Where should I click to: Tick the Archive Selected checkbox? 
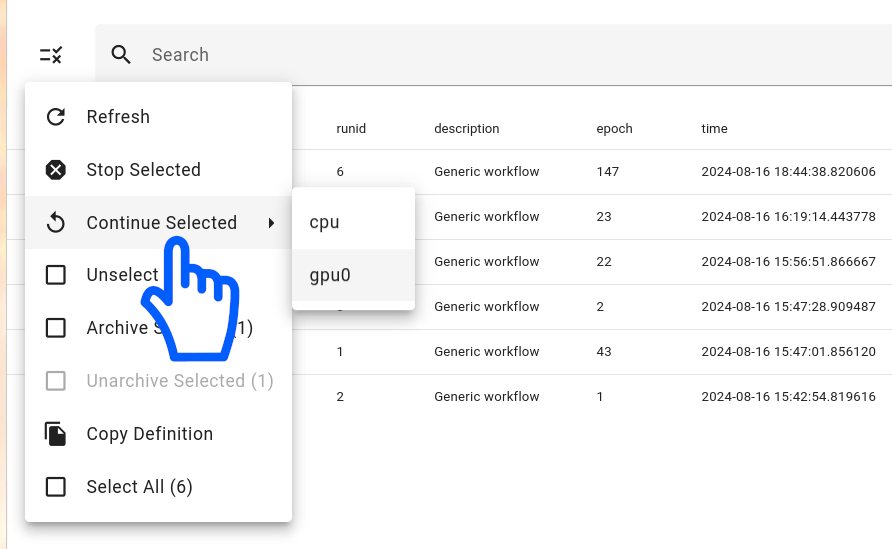pyautogui.click(x=56, y=328)
